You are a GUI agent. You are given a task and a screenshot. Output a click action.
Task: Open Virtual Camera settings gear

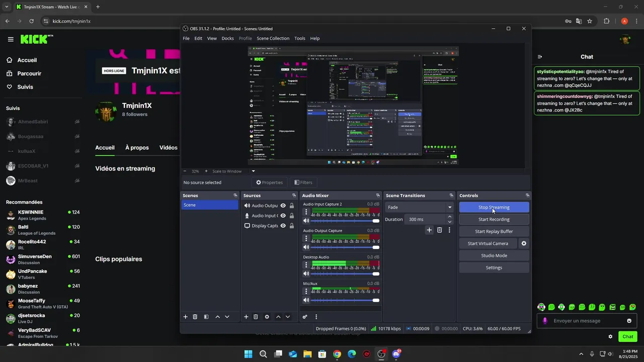pyautogui.click(x=524, y=243)
